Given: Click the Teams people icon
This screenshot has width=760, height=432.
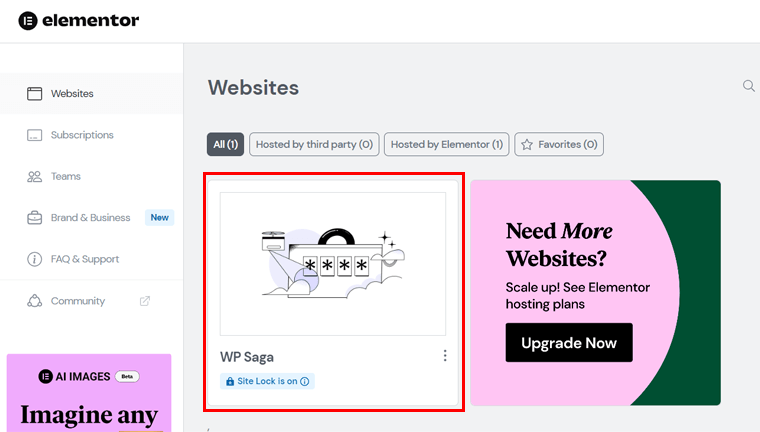Looking at the screenshot, I should (34, 176).
